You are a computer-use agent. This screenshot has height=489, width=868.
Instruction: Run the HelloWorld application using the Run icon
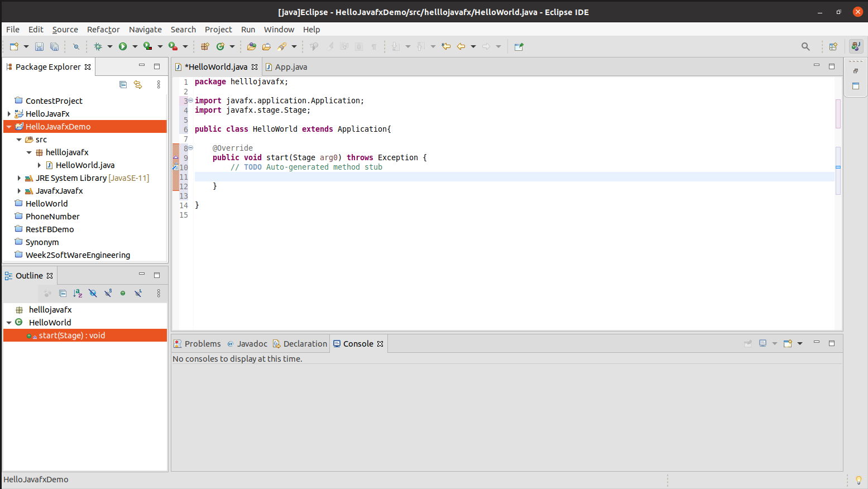[123, 46]
